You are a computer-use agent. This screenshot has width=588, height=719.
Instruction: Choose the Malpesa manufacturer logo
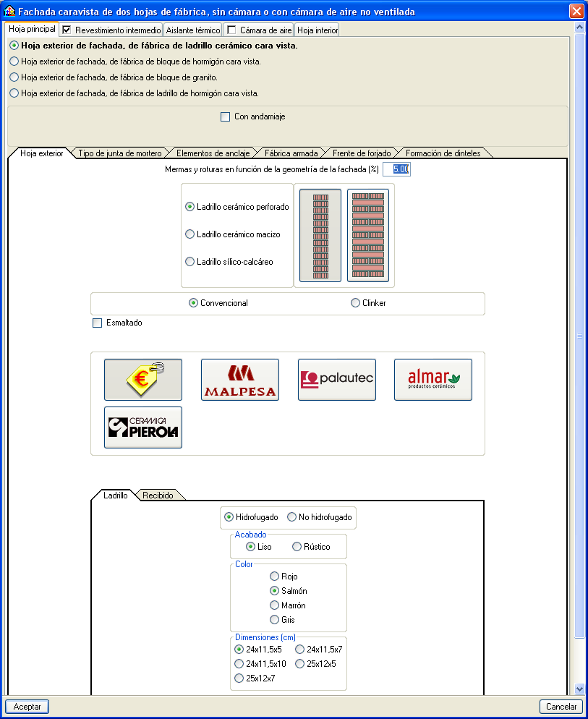[x=240, y=380]
